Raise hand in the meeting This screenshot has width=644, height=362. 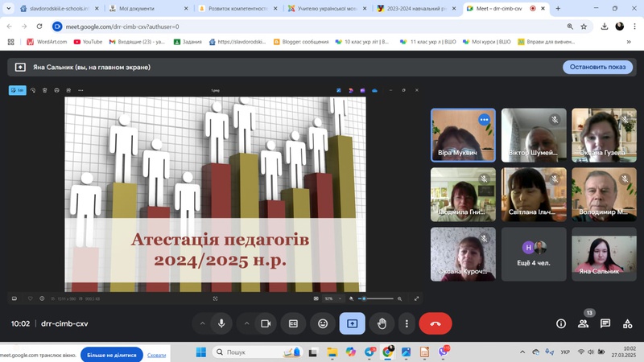click(382, 323)
